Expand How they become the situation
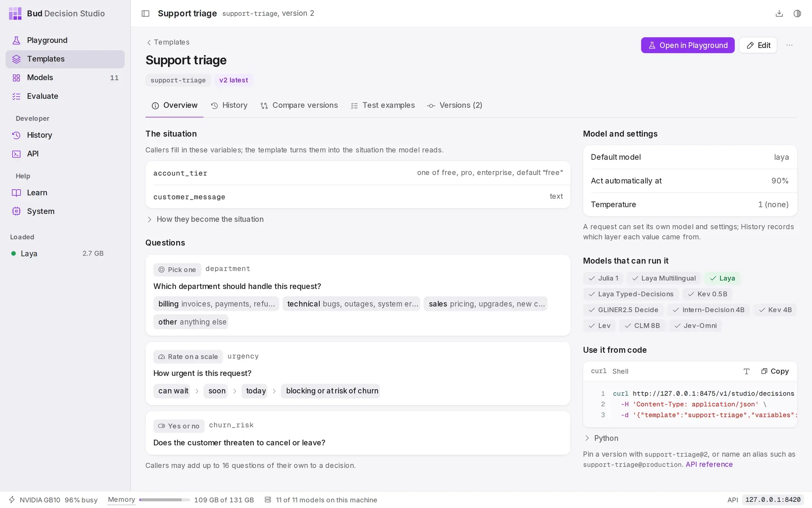812x508 pixels. [205, 219]
